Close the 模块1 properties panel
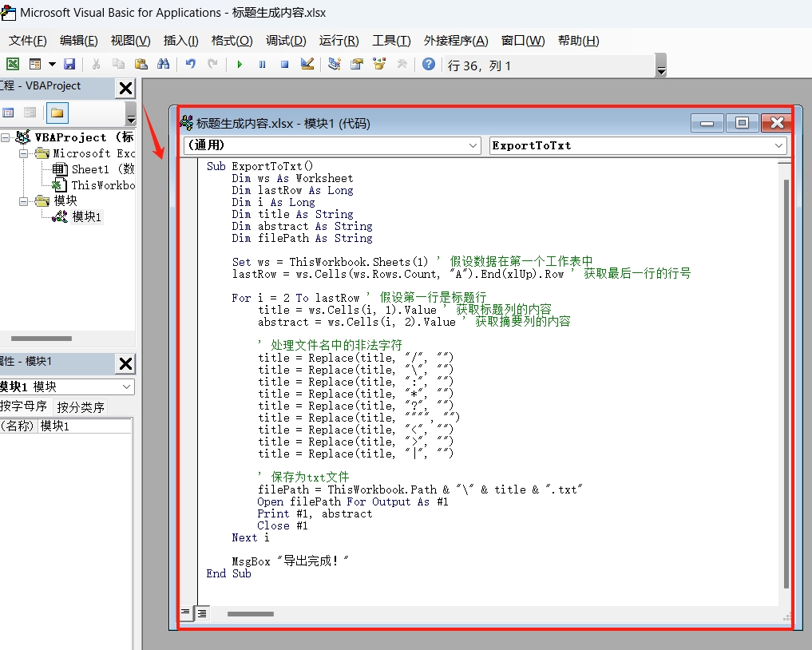Screen dimensions: 812x650 pyautogui.click(x=125, y=363)
